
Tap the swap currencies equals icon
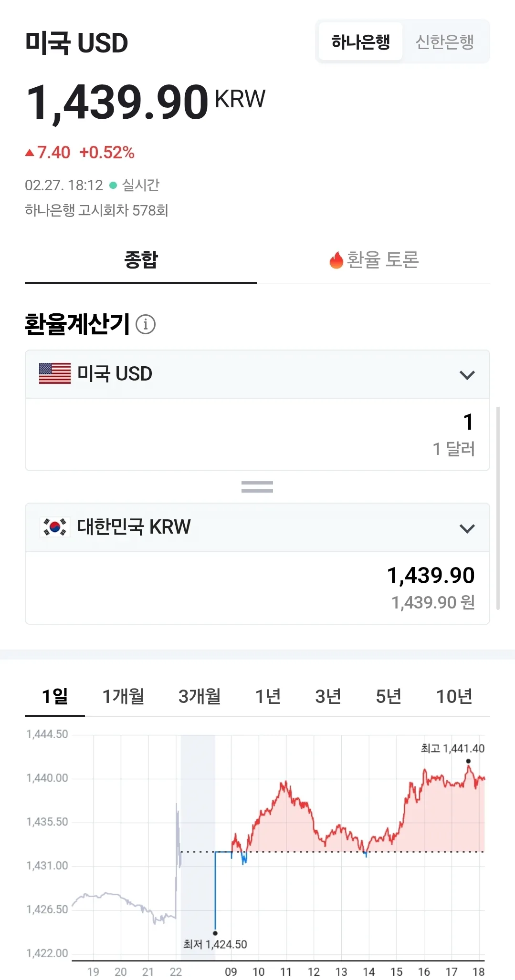(x=257, y=487)
